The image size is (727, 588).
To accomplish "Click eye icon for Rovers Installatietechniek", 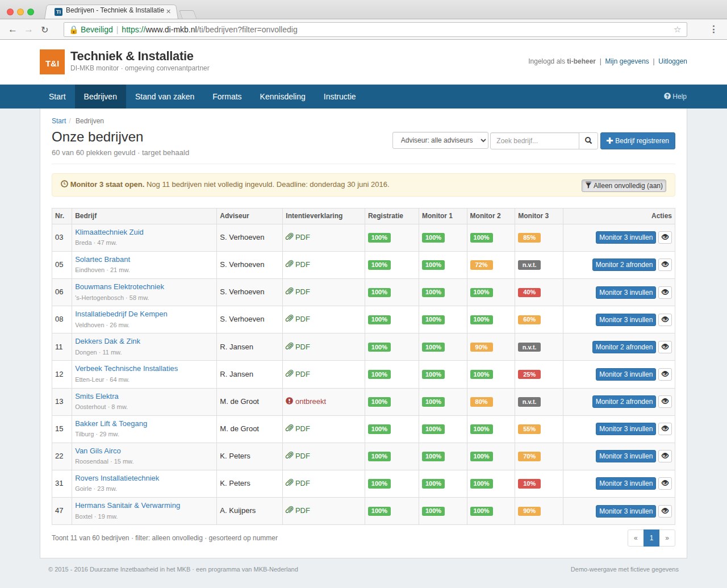I will click(x=665, y=483).
